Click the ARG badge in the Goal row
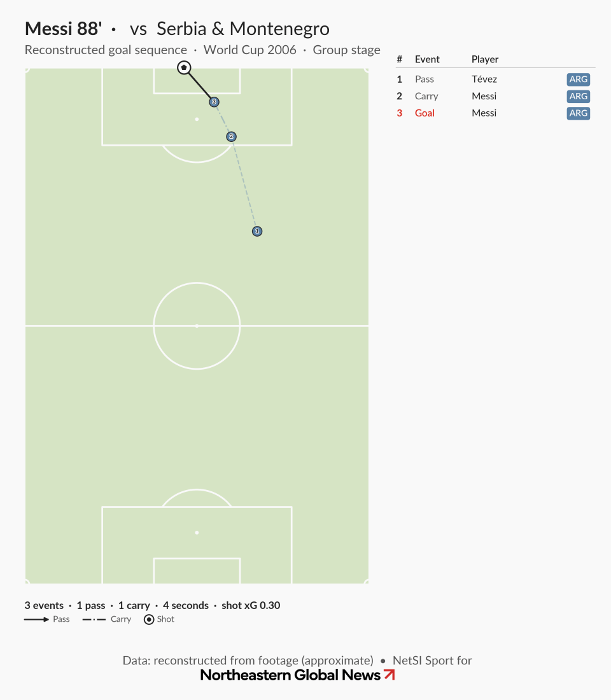This screenshot has height=700, width=611. coord(579,113)
